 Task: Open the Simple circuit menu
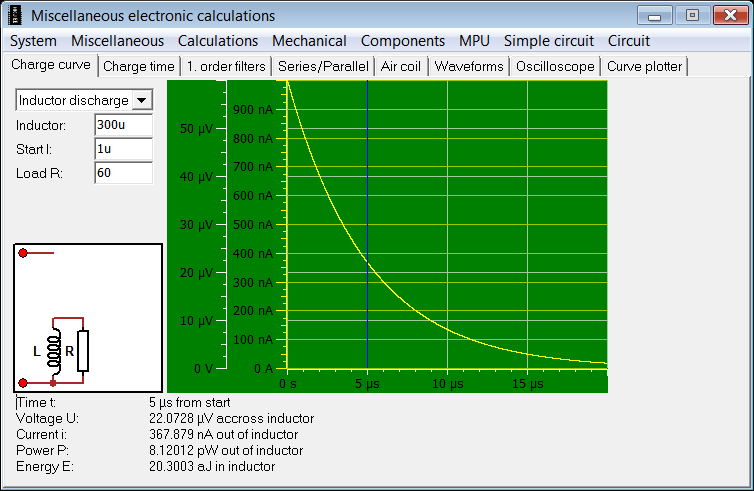pos(549,41)
